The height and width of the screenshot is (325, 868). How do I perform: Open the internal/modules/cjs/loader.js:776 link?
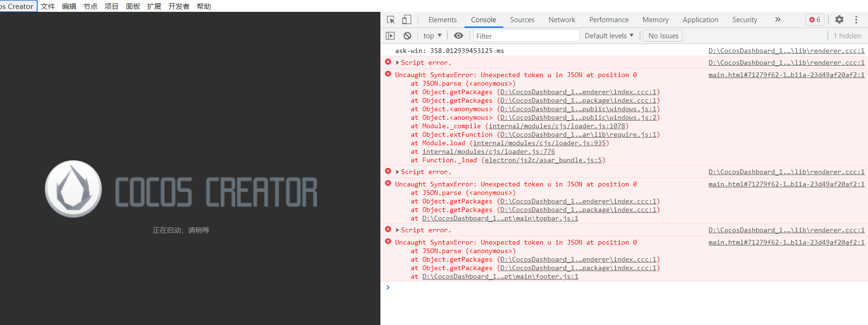point(489,151)
